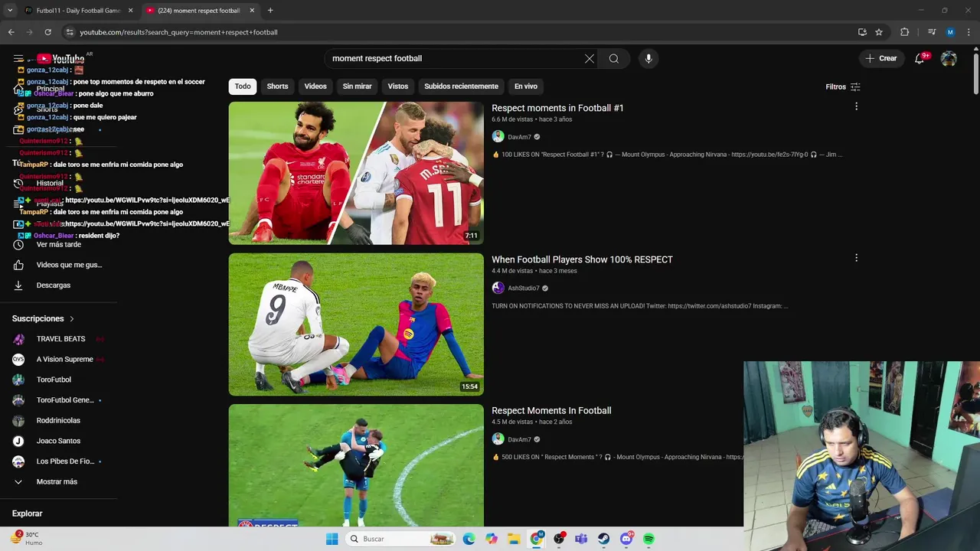Open File Explorer from the taskbar
This screenshot has height=551, width=980.
514,539
